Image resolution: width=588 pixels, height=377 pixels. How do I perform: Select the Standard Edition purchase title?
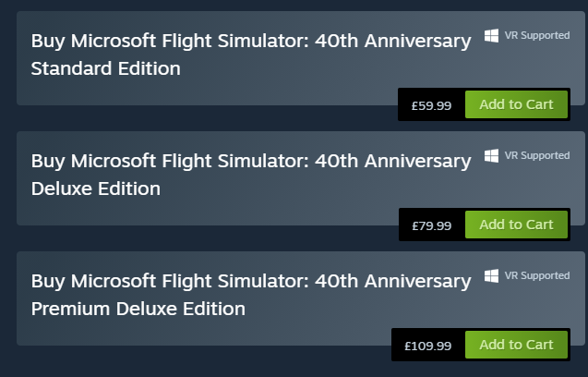coord(250,42)
